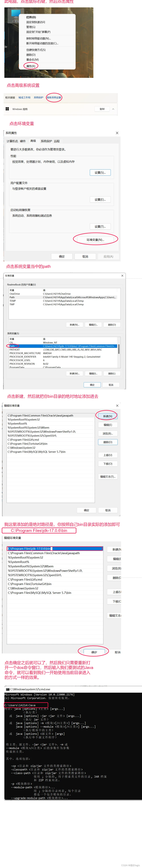This screenshot has width=142, height=868.
Task: Click the C:\Windows\system32\cmd.exe title text
Action: (30, 689)
